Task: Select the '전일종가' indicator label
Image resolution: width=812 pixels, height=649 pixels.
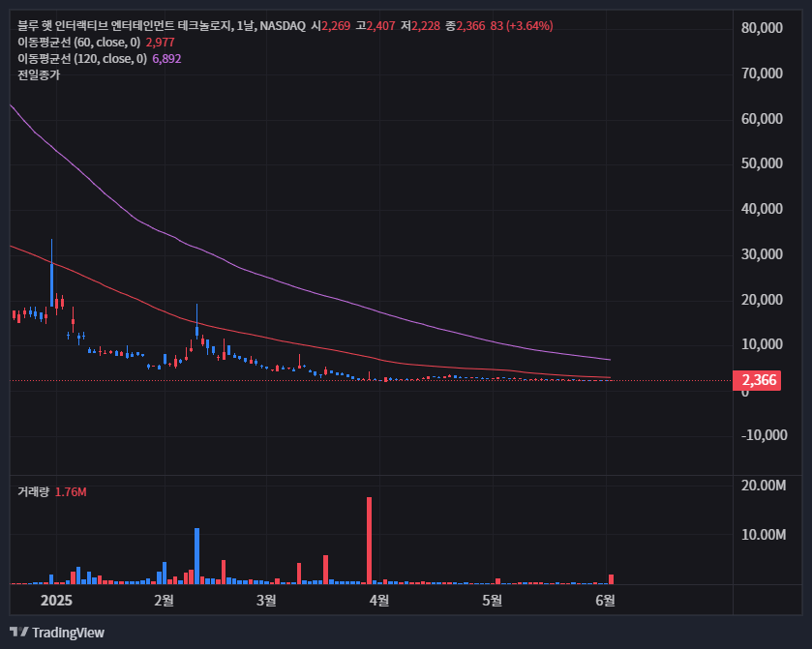Action: (39, 75)
